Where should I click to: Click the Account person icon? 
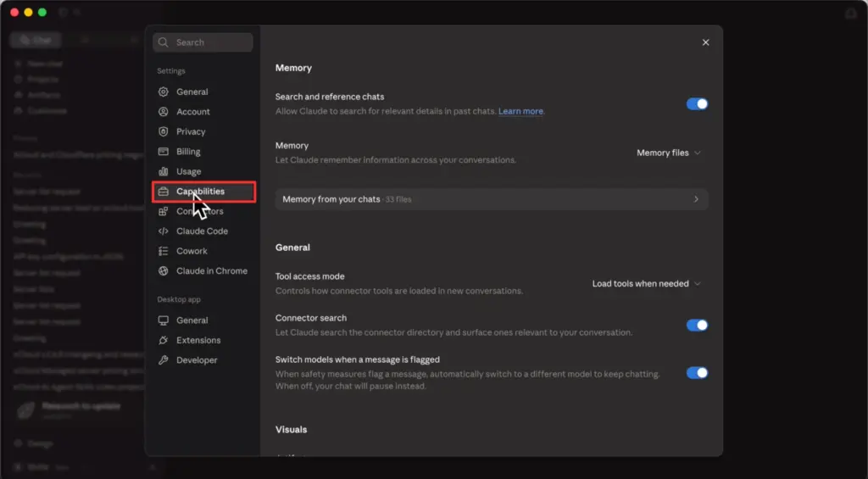(x=164, y=112)
